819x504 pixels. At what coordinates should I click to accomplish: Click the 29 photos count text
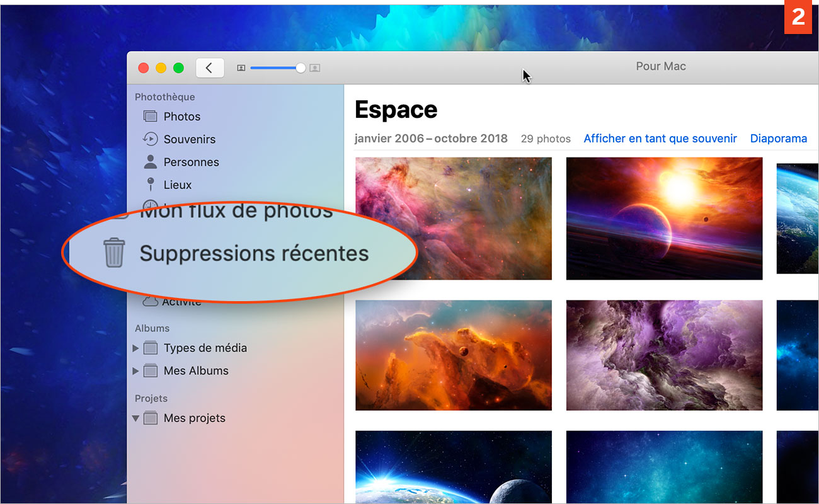tap(546, 139)
